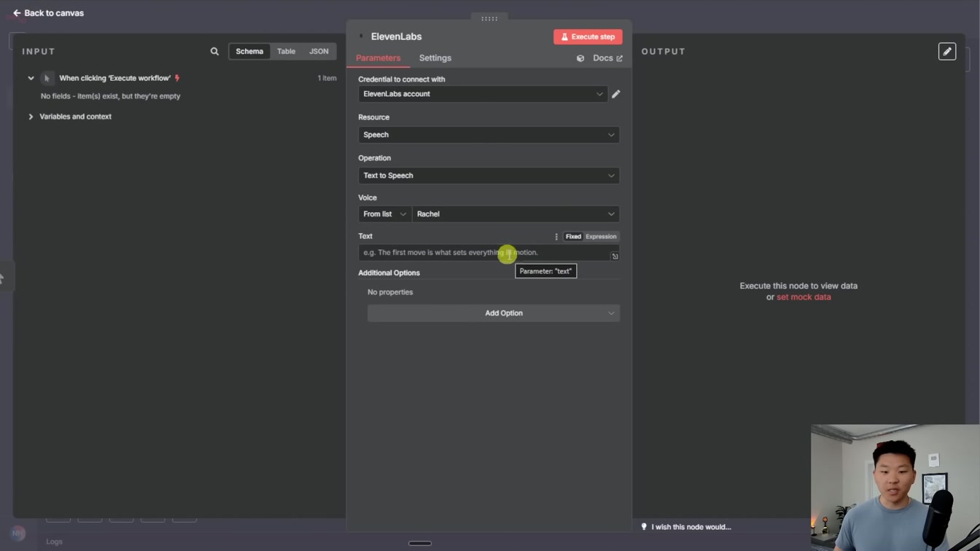Switch input view to JSON

tap(319, 52)
